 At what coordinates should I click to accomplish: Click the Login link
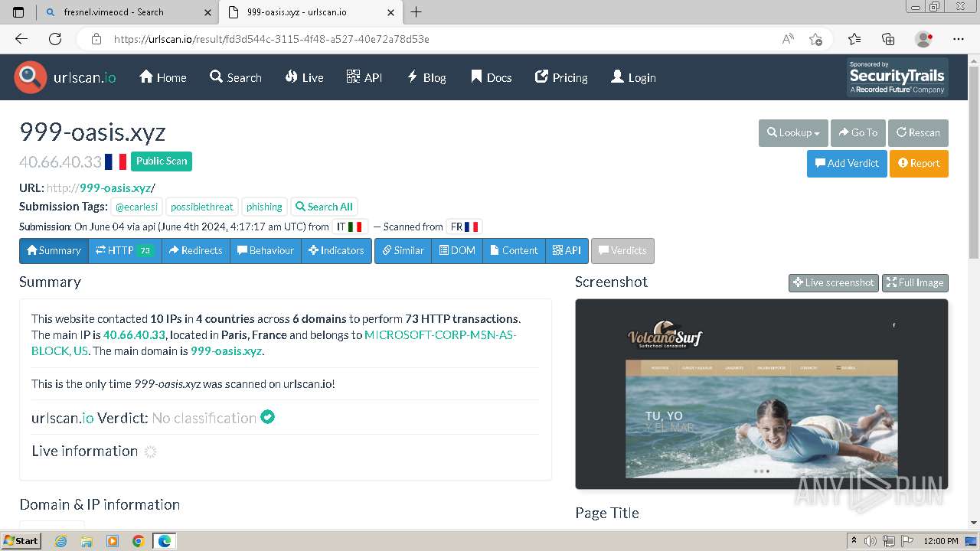633,77
